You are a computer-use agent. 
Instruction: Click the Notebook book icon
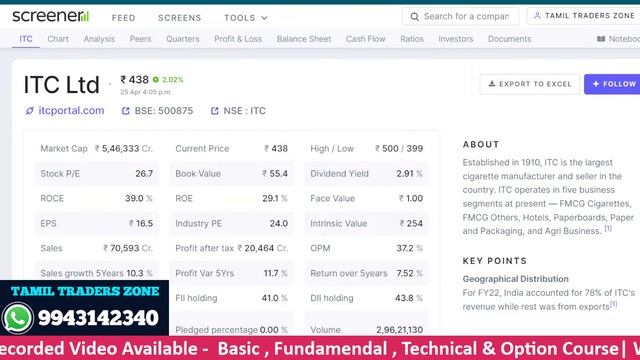coord(601,39)
